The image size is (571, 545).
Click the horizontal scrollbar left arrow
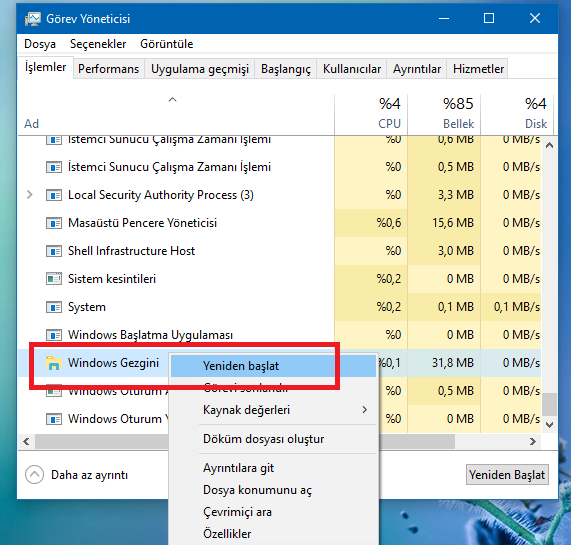tap(26, 442)
